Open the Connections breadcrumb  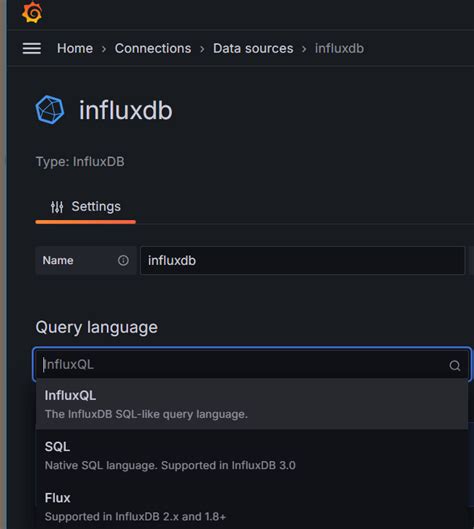[x=153, y=49]
